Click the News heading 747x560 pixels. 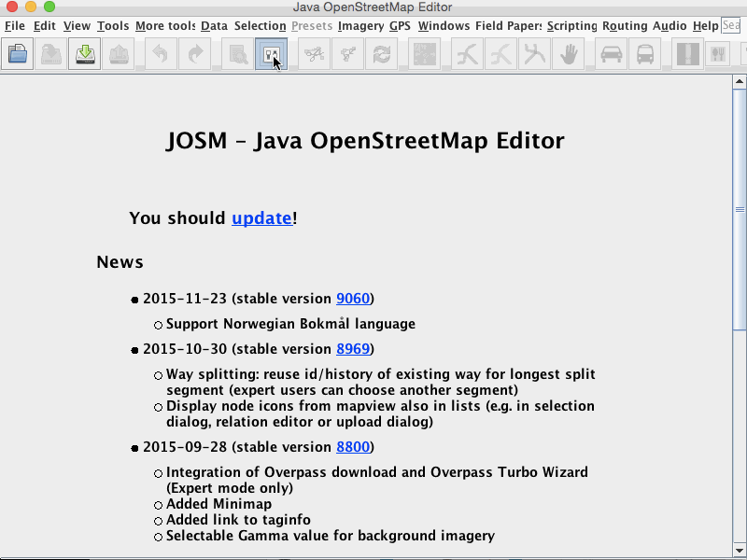click(x=120, y=262)
